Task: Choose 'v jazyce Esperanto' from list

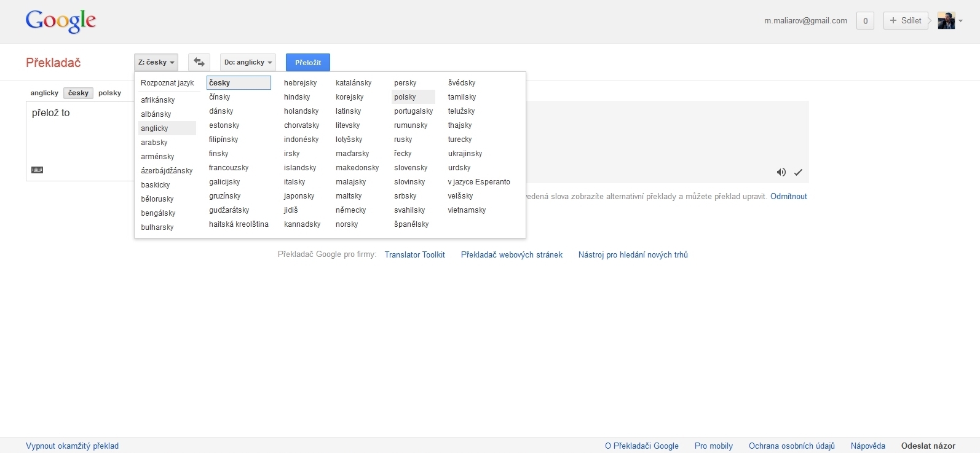Action: click(x=479, y=182)
